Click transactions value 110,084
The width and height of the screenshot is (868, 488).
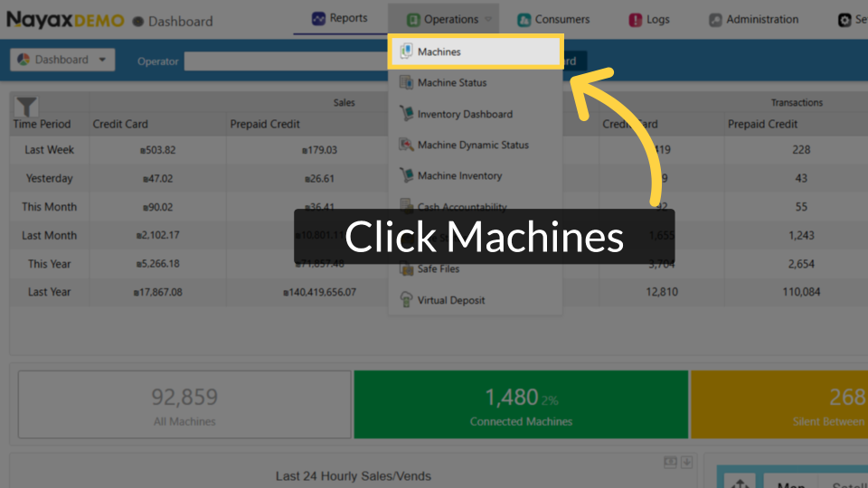801,292
